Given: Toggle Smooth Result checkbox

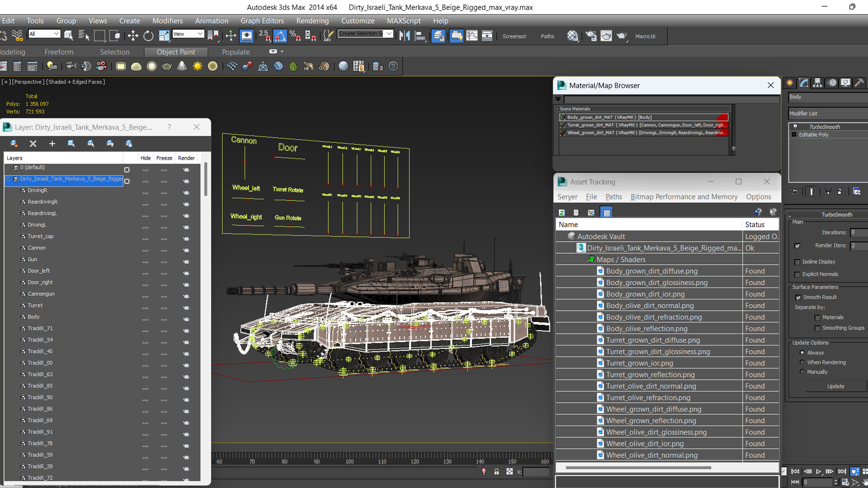Looking at the screenshot, I should click(798, 297).
